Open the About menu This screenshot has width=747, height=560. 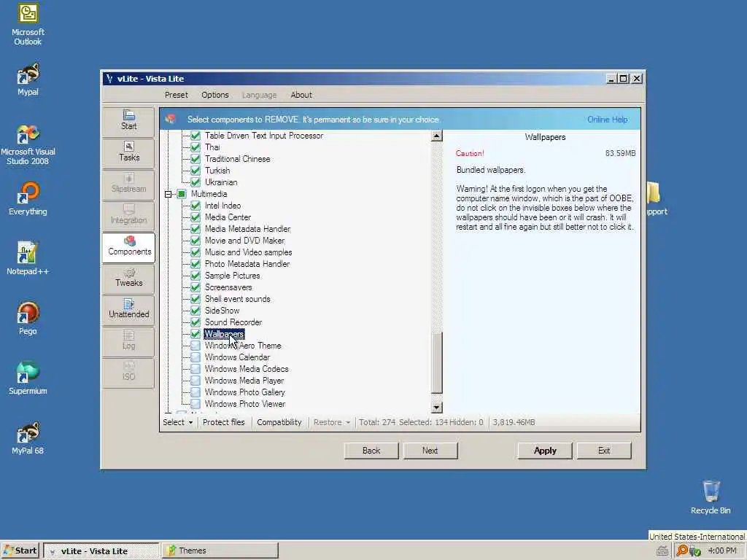[301, 95]
